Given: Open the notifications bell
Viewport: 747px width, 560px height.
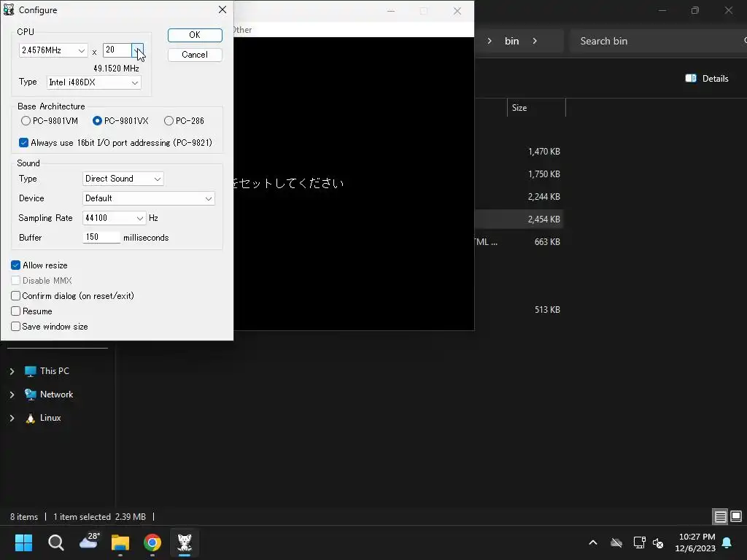Looking at the screenshot, I should pos(727,542).
